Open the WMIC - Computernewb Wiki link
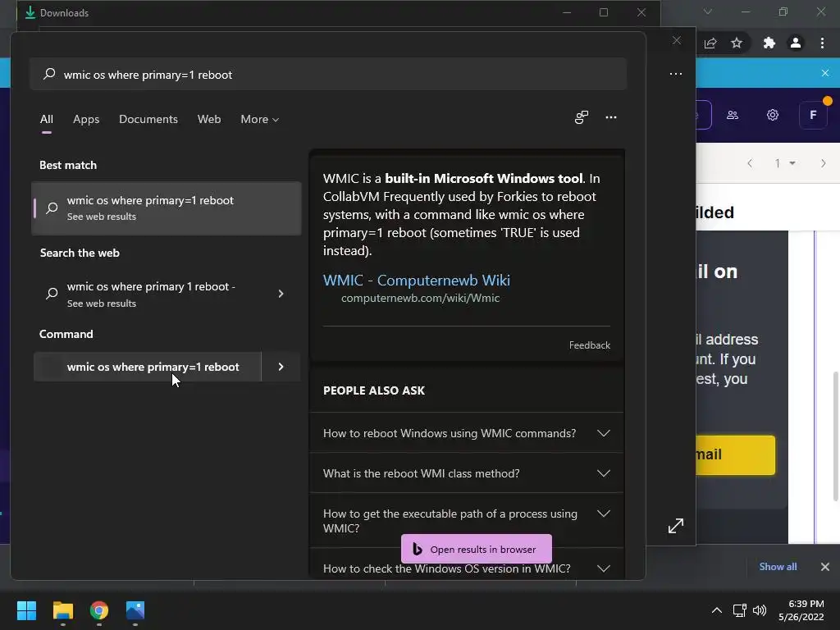840x630 pixels. tap(416, 281)
